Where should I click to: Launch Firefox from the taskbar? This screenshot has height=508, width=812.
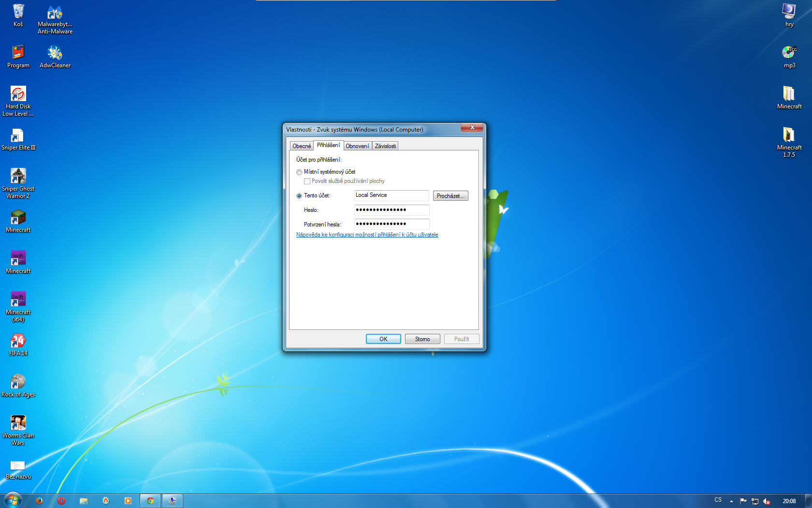(x=39, y=501)
